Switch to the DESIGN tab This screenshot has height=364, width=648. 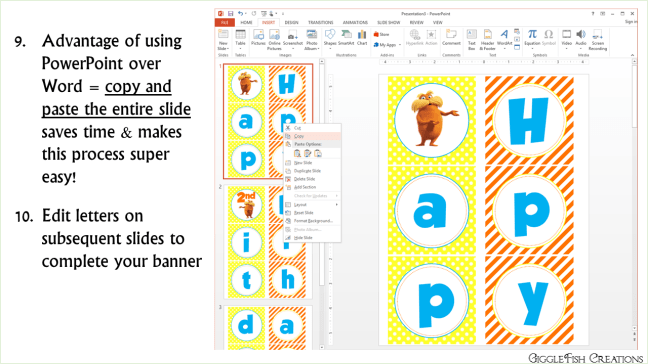(291, 22)
